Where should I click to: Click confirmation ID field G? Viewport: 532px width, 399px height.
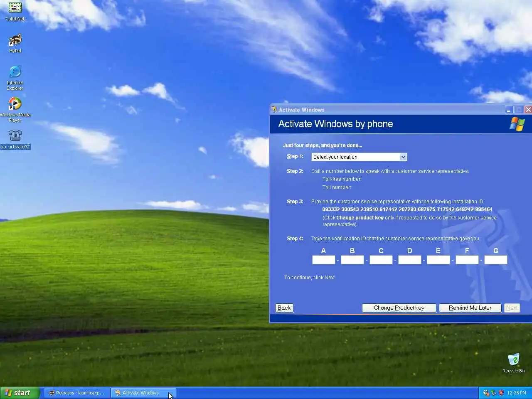(495, 260)
